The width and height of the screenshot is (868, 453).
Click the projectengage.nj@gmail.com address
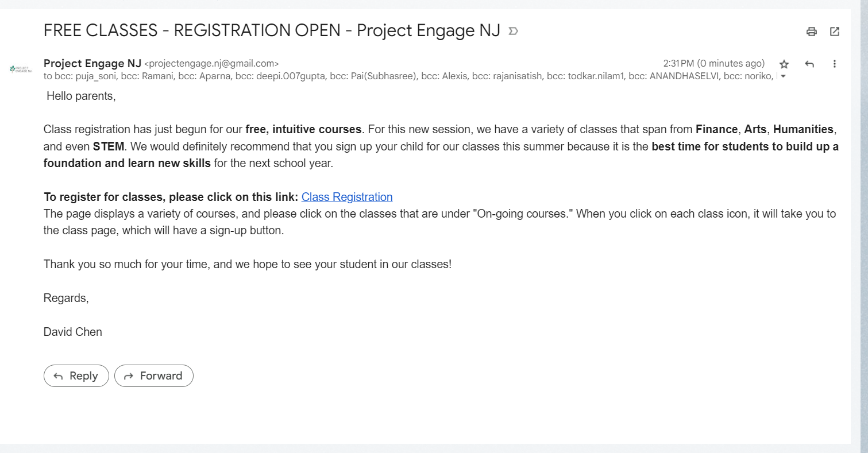click(211, 64)
